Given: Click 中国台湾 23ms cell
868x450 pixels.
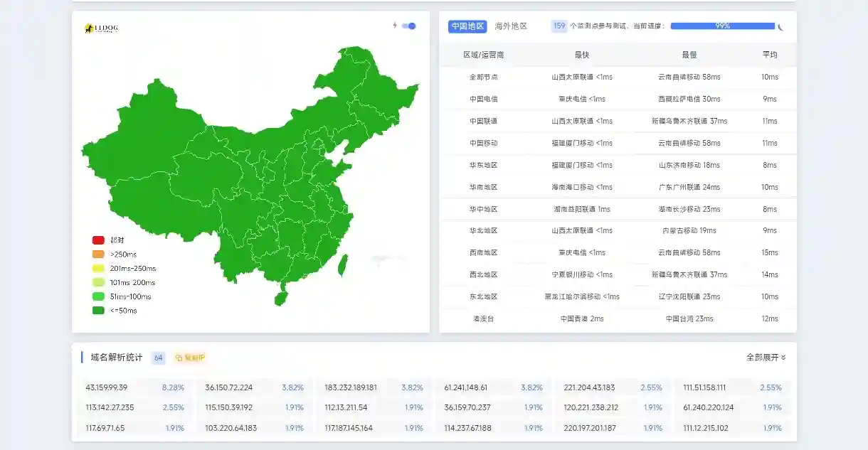Looking at the screenshot, I should click(689, 318).
